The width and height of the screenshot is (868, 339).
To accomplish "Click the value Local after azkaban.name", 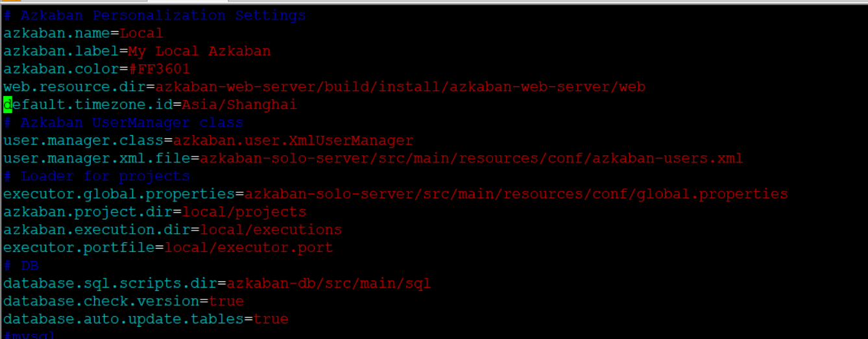I will 141,33.
